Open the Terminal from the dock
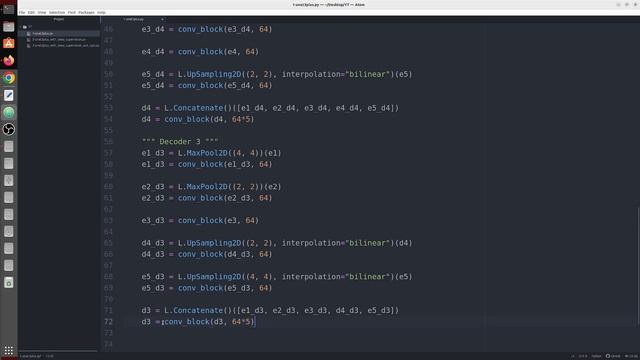640x360 pixels. (9, 9)
